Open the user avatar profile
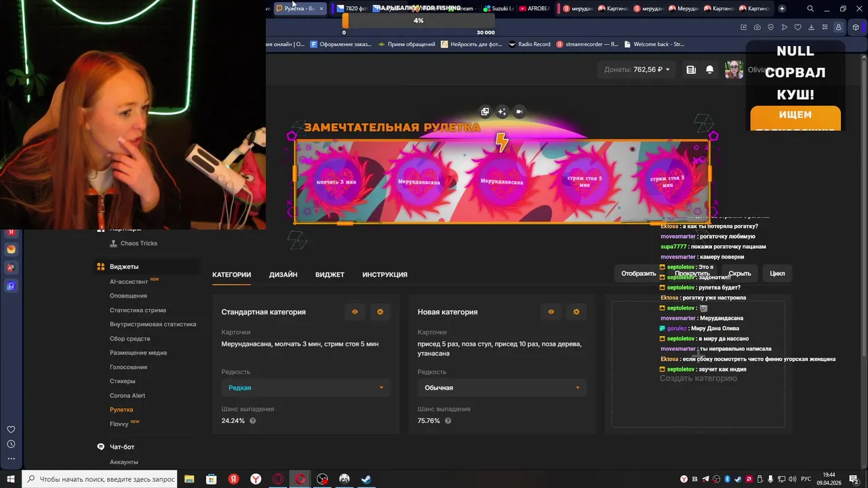Screen dimensions: 868x488 click(733, 69)
